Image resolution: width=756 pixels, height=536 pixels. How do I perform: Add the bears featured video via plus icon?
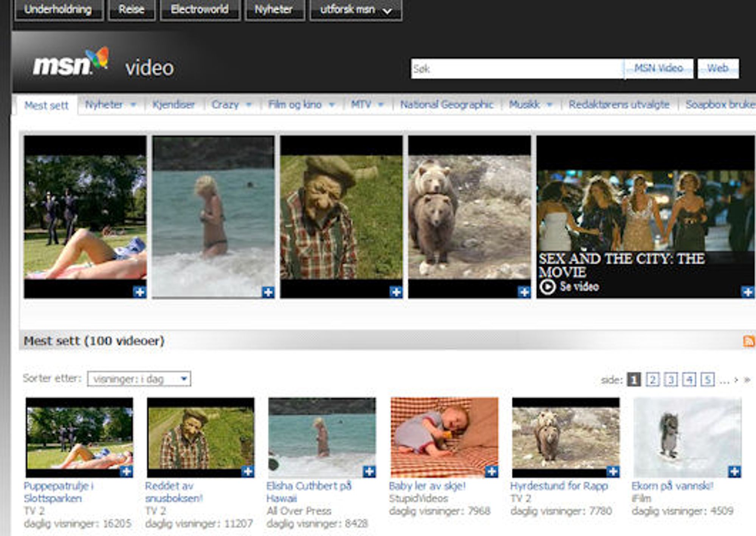click(x=524, y=292)
